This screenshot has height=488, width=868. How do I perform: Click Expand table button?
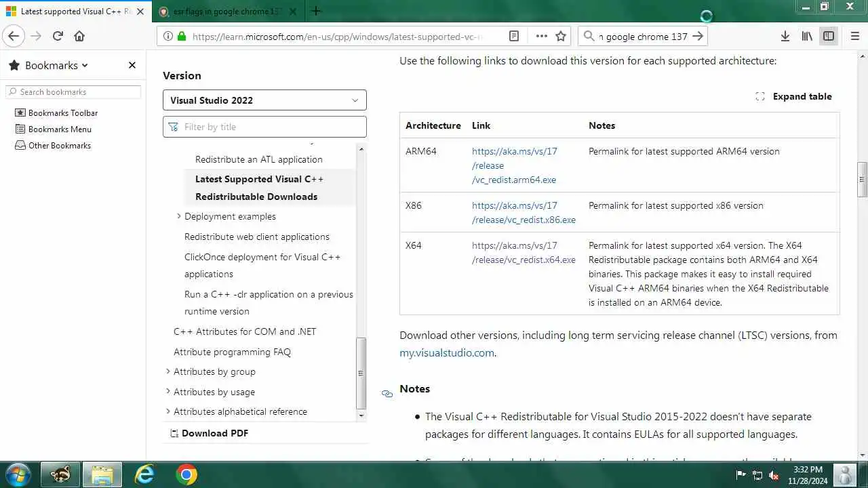pyautogui.click(x=794, y=96)
